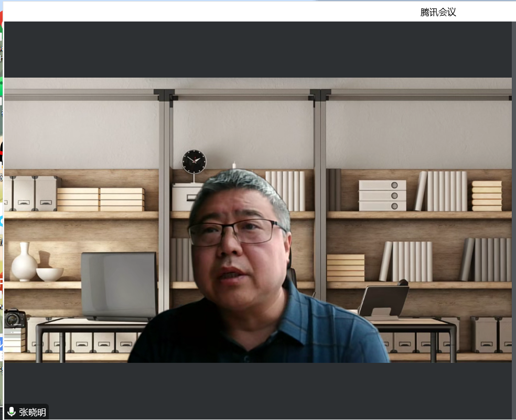Click the speaker's eyeglasses in the video
This screenshot has height=420, width=516.
[235, 232]
